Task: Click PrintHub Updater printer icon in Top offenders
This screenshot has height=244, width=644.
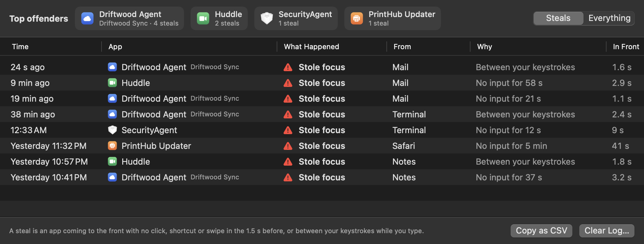Action: pyautogui.click(x=357, y=18)
